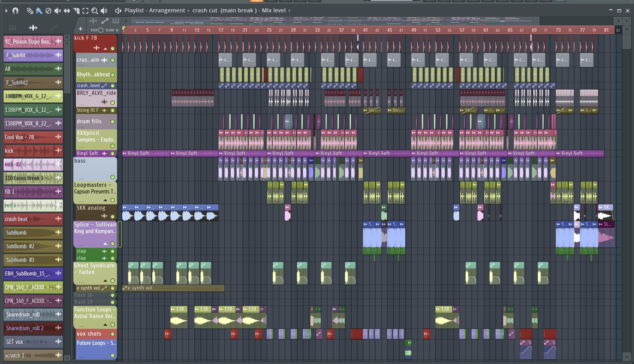Activate the Zoom magnifier tool
The image size is (634, 364).
tap(94, 11)
